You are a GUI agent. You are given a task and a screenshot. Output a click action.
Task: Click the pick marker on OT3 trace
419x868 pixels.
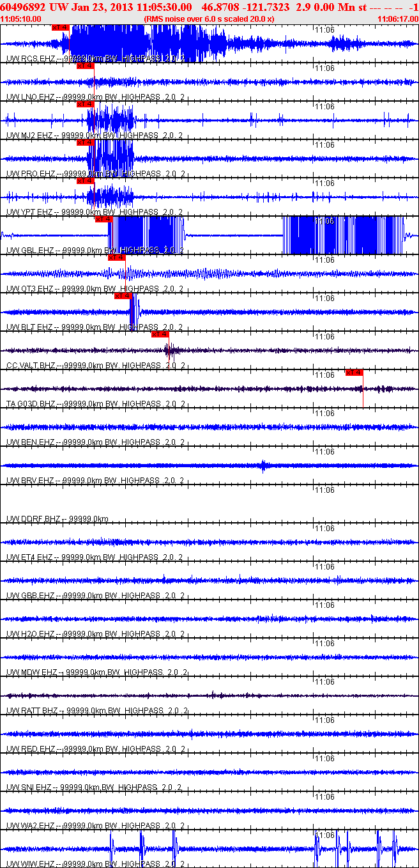116,258
